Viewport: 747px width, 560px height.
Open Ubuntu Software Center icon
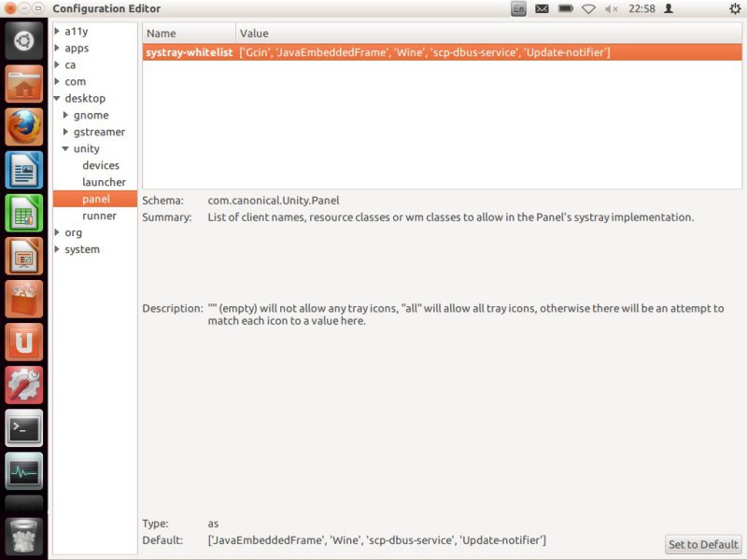click(x=24, y=299)
